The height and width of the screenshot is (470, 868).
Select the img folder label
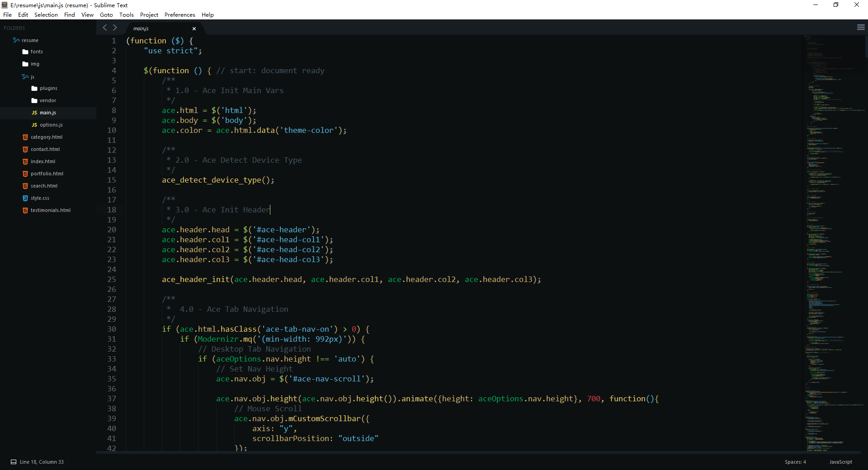click(x=35, y=64)
